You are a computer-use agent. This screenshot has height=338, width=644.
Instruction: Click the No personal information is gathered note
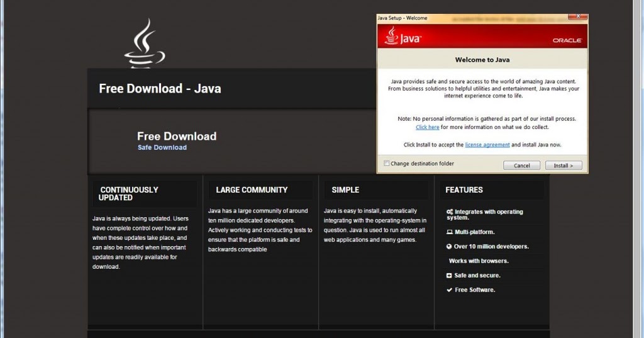[x=487, y=119]
